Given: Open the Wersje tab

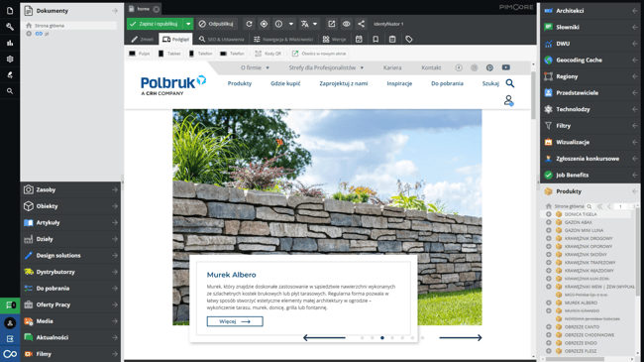Looking at the screenshot, I should pyautogui.click(x=334, y=39).
